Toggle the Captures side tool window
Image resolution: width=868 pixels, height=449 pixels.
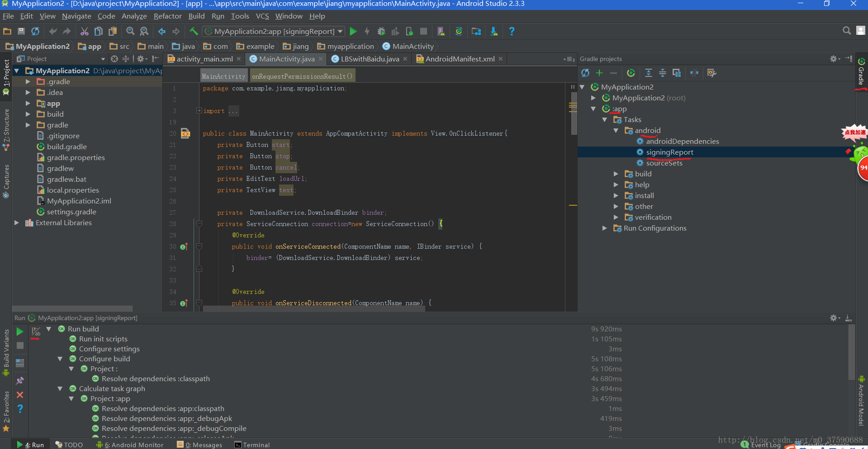click(x=6, y=181)
